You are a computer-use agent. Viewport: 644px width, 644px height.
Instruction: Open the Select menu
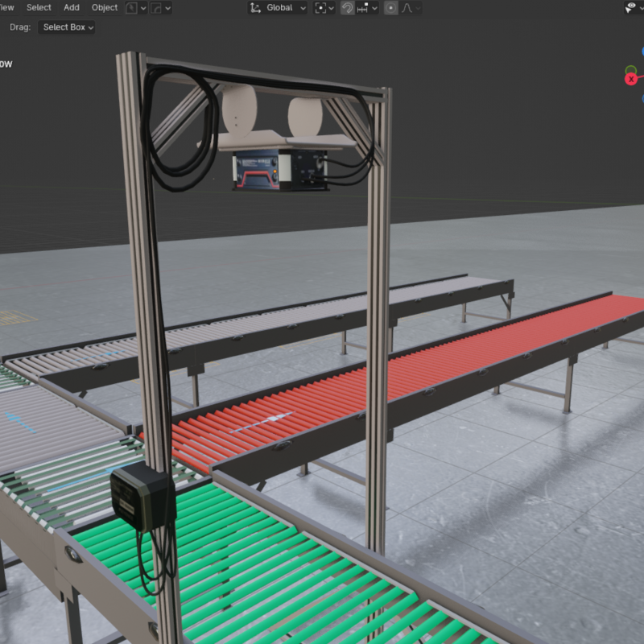[39, 7]
